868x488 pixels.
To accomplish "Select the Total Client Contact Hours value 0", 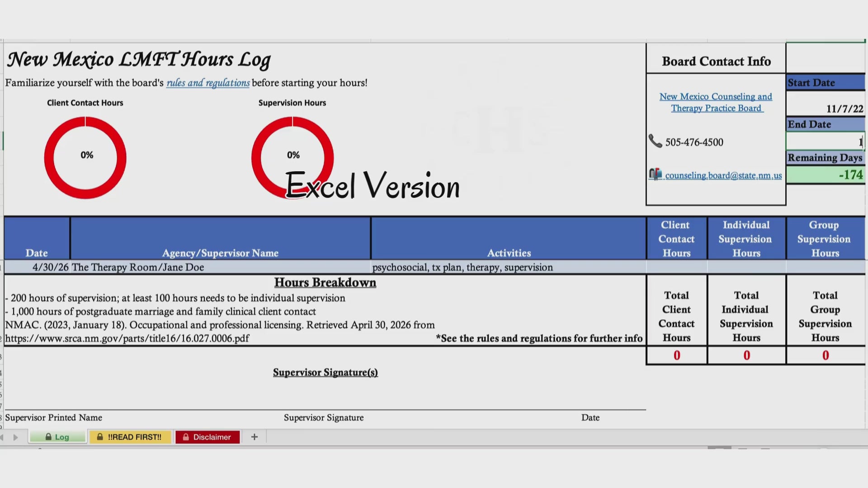I will coord(677,356).
